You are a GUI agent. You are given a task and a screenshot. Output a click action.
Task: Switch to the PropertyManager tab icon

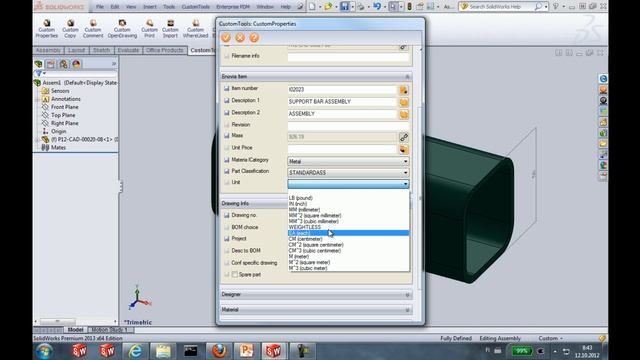[51, 64]
